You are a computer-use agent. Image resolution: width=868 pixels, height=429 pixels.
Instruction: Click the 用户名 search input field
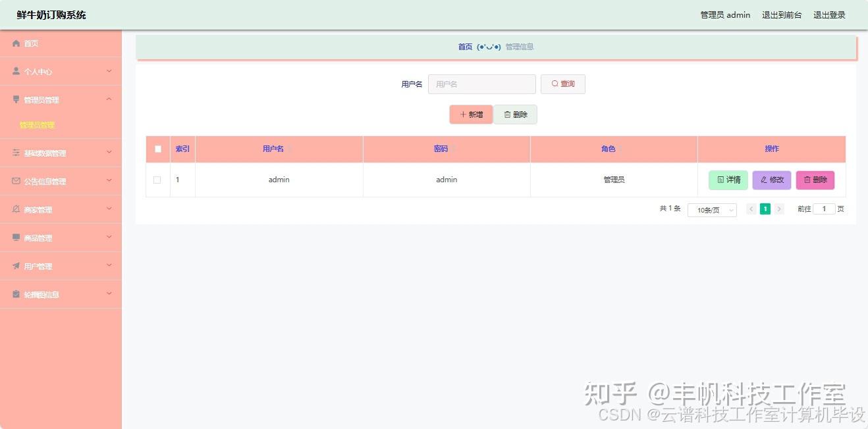pos(481,84)
